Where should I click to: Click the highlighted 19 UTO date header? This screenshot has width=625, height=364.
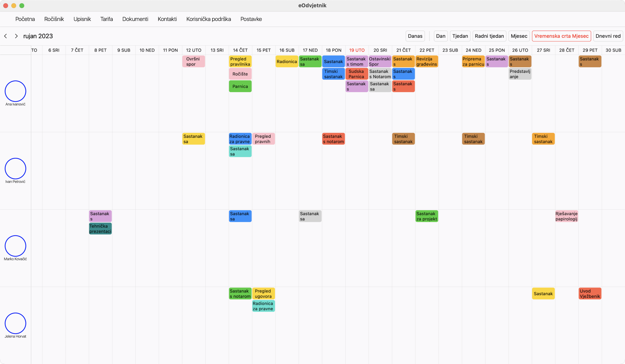(x=357, y=50)
